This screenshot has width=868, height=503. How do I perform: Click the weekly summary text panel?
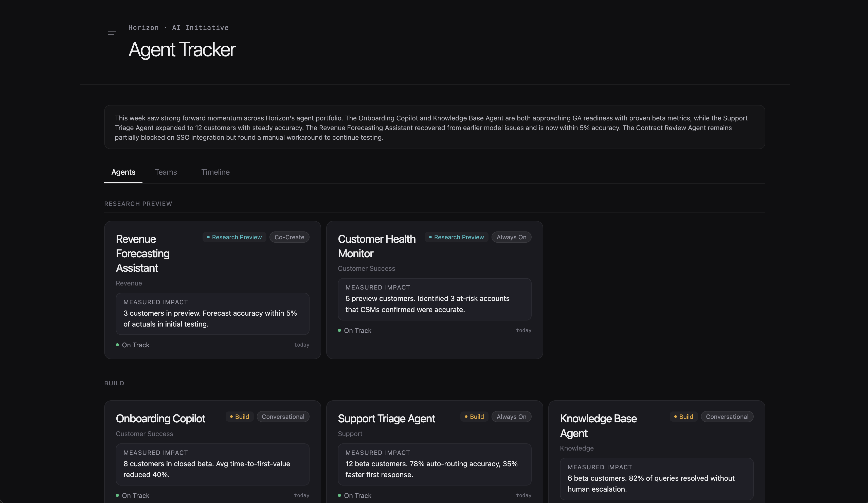click(x=434, y=128)
